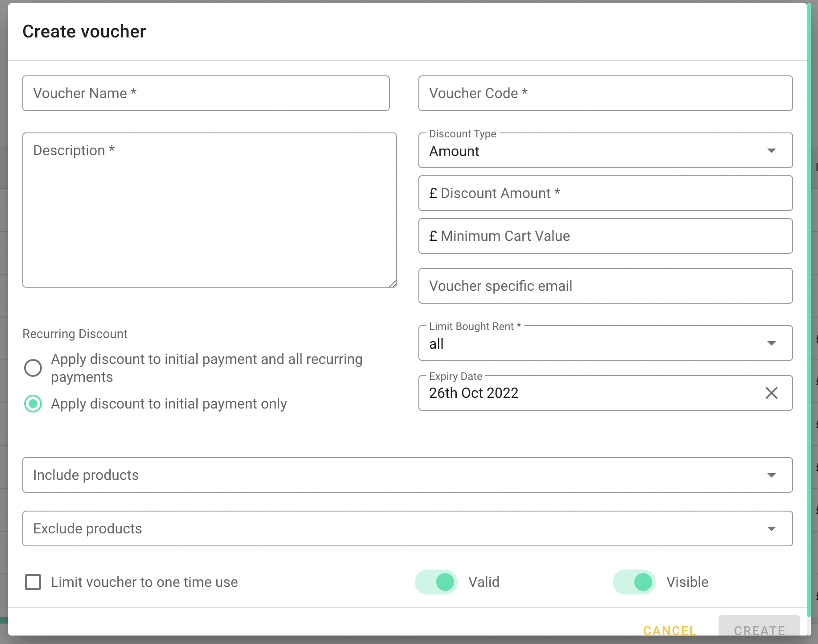Select apply discount to all recurring payments
The image size is (818, 644).
point(33,368)
